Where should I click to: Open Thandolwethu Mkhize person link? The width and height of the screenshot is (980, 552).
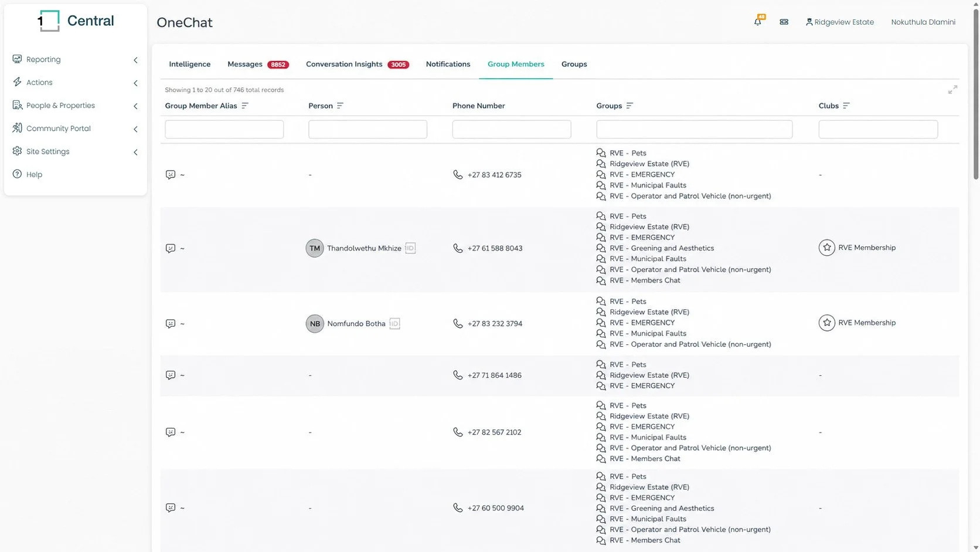[364, 248]
